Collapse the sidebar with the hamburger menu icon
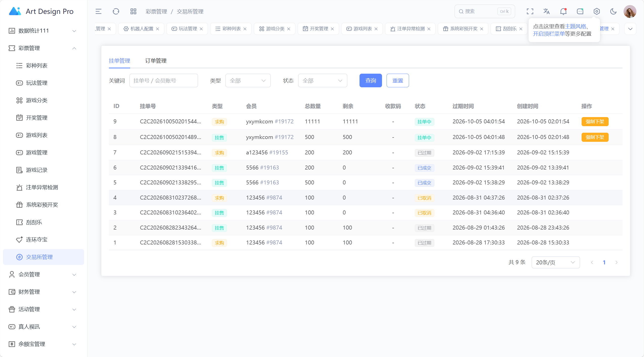Viewport: 644px width, 357px height. [x=98, y=11]
